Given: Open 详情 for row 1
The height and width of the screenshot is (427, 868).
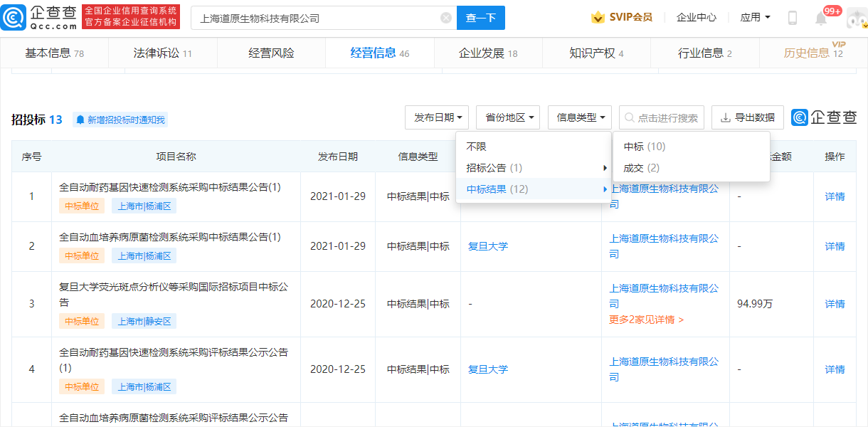Looking at the screenshot, I should tap(835, 196).
